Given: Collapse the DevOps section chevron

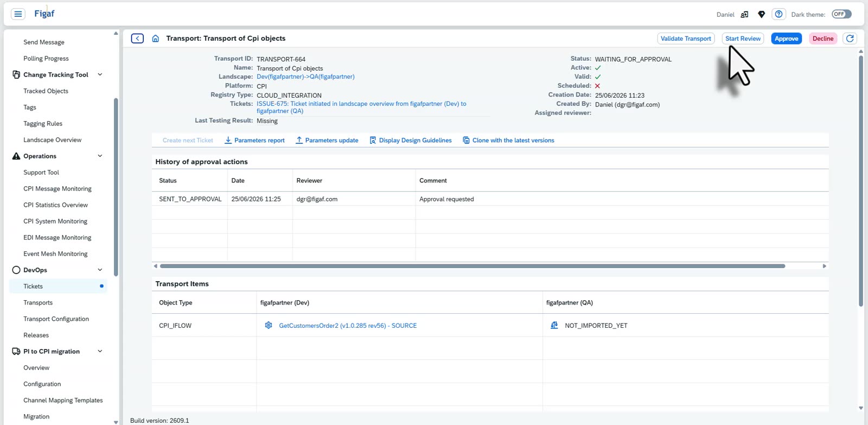Looking at the screenshot, I should [x=100, y=270].
